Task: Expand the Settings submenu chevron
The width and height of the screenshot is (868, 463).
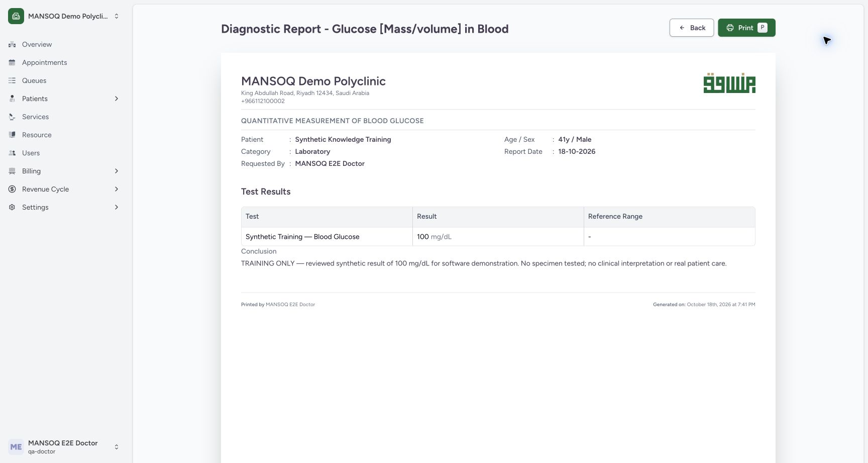Action: [x=117, y=207]
